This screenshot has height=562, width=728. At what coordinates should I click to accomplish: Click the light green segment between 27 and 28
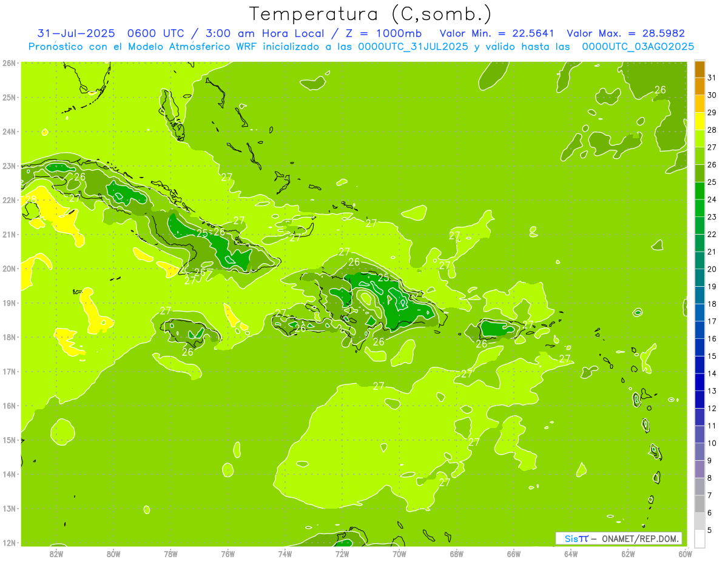coord(699,139)
